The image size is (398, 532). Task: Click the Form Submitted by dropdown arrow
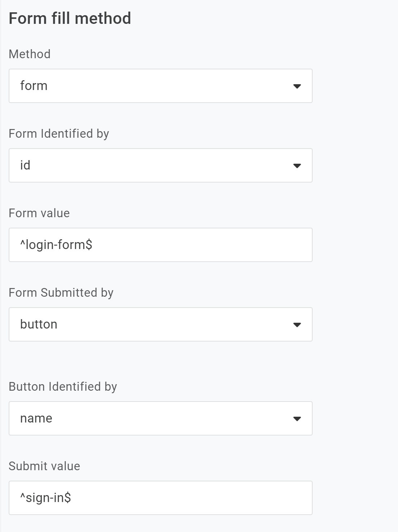297,325
